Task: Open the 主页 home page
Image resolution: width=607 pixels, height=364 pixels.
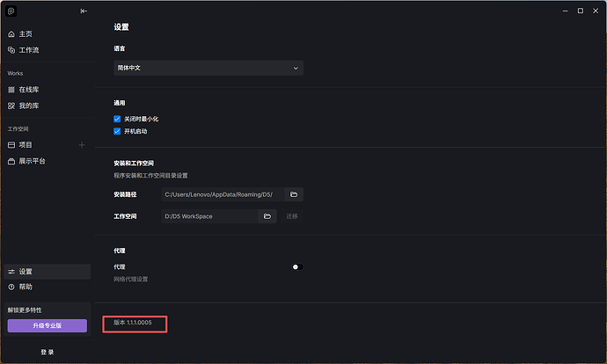Action: (26, 33)
